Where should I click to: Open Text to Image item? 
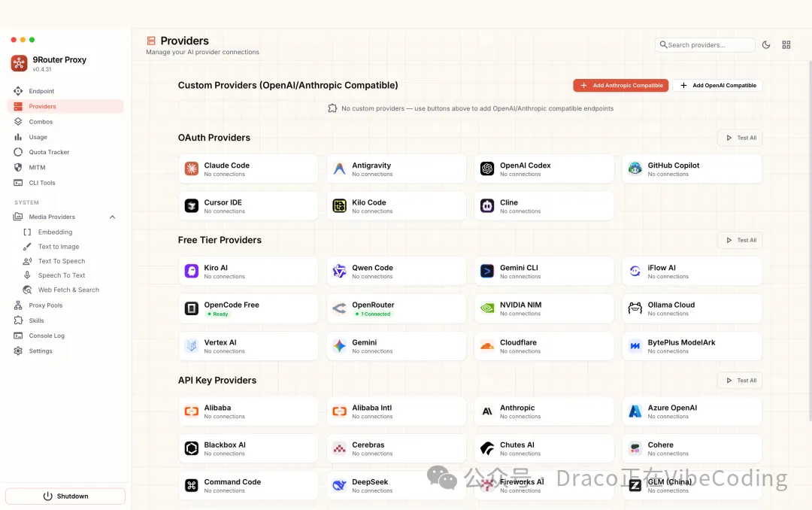tap(71, 247)
